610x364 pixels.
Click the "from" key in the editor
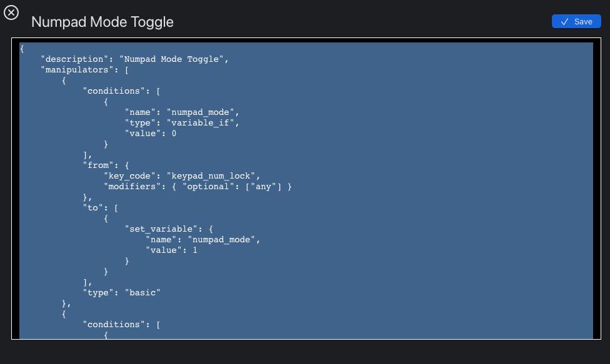98,165
